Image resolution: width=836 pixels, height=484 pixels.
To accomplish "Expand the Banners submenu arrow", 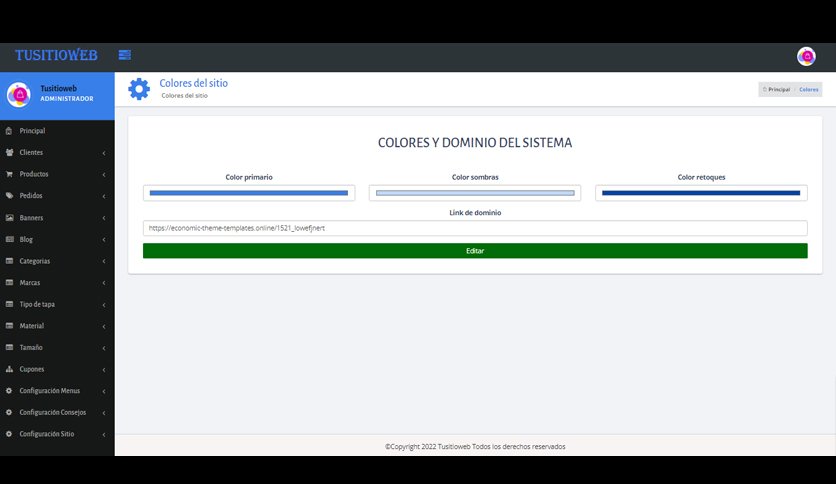I will tap(104, 218).
